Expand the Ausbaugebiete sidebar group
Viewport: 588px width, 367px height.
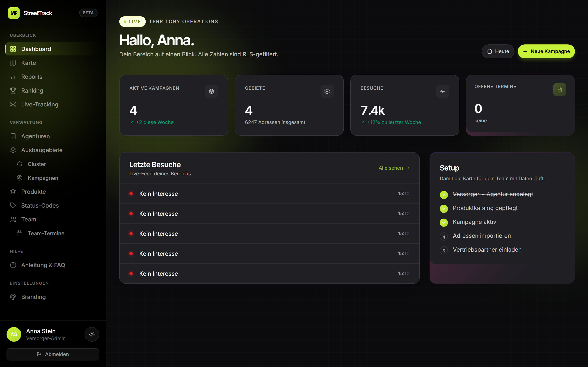coord(42,150)
